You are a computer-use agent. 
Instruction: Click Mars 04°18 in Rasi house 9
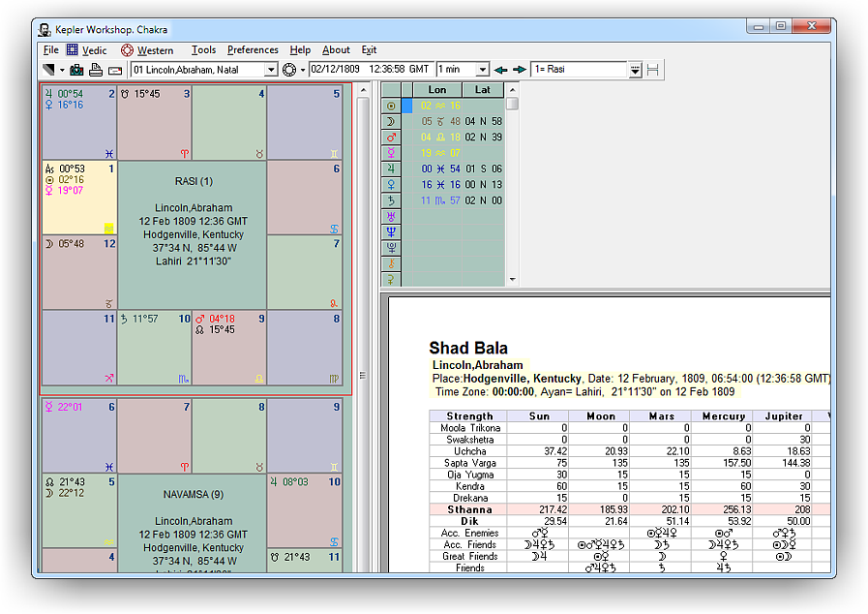point(215,320)
